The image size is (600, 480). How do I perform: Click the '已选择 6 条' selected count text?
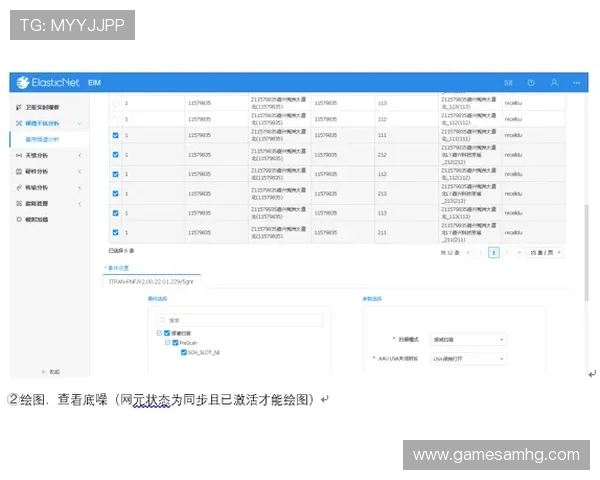[x=121, y=251]
